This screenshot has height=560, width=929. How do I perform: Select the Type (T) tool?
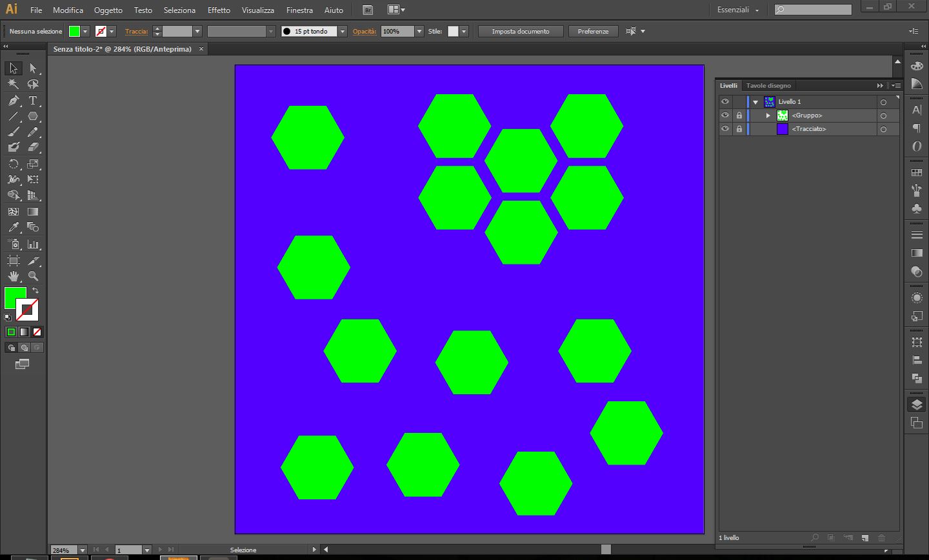[x=33, y=101]
